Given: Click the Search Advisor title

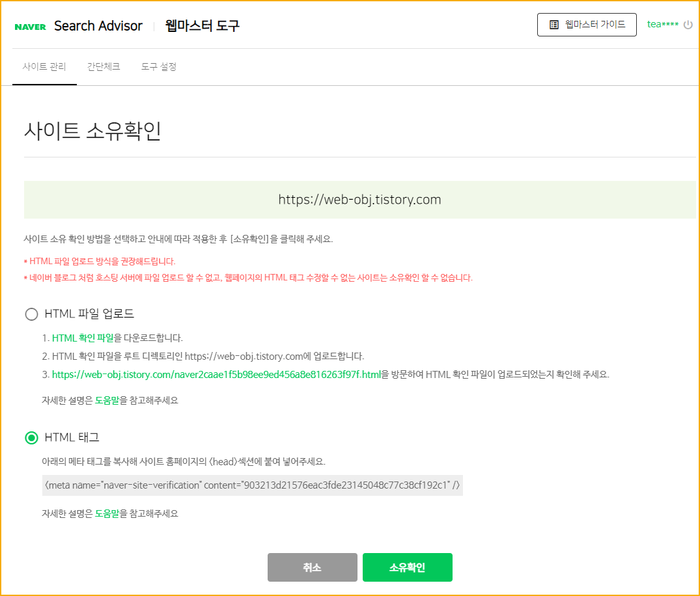Looking at the screenshot, I should click(98, 26).
